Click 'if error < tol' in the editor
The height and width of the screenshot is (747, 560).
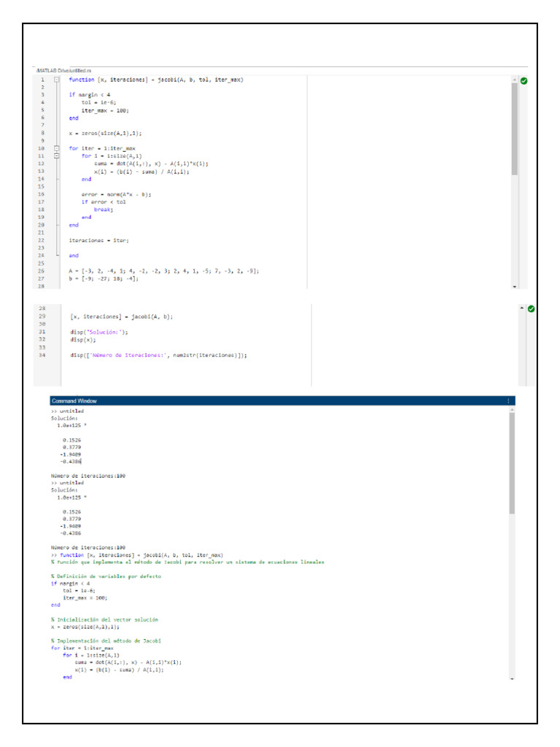[104, 202]
